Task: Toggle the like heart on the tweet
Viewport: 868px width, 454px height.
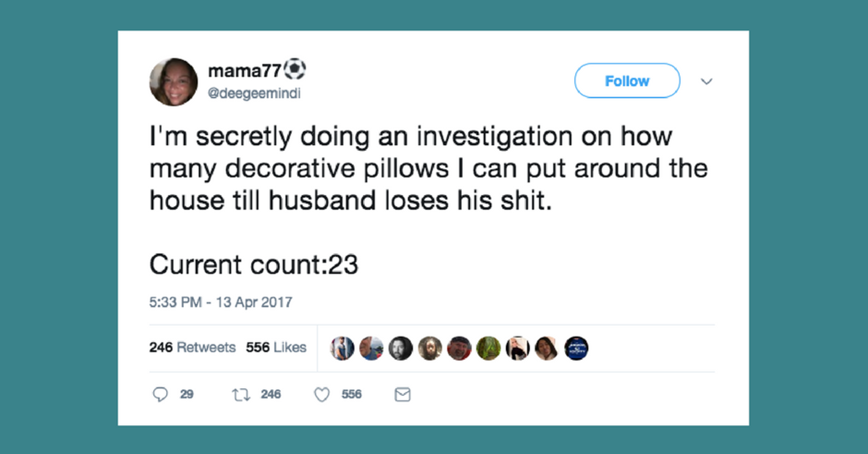Action: [321, 394]
